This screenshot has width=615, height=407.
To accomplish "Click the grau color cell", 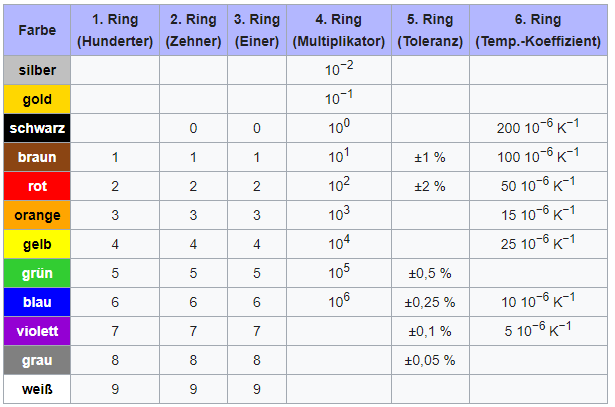I will [37, 360].
